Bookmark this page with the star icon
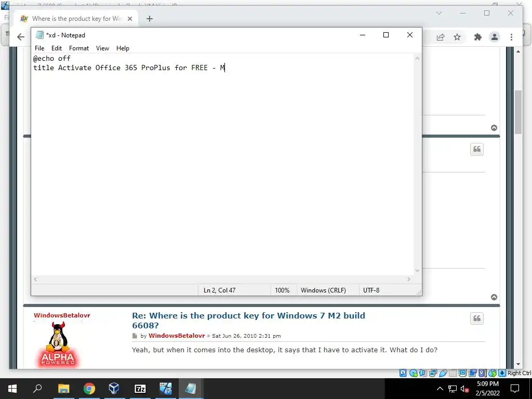This screenshot has height=399, width=532. tap(457, 37)
